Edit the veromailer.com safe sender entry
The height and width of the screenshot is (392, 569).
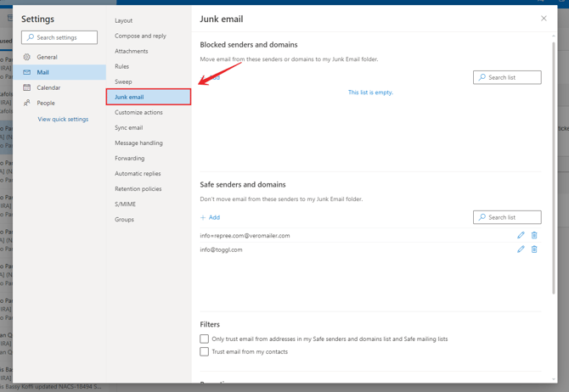521,235
